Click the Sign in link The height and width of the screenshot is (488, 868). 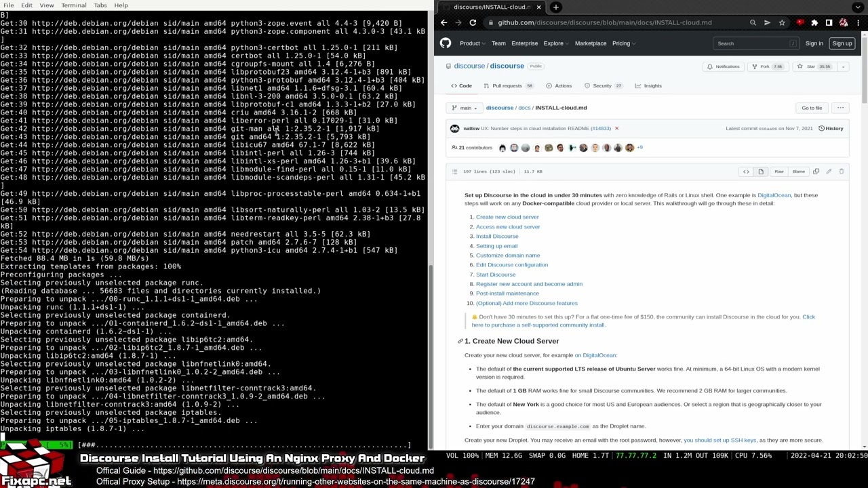[814, 43]
